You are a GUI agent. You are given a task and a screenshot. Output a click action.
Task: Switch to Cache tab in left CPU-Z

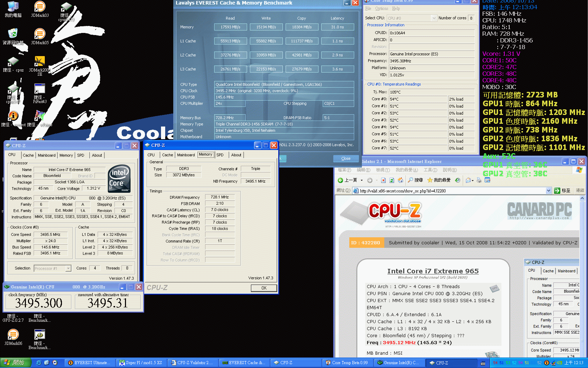click(x=28, y=155)
